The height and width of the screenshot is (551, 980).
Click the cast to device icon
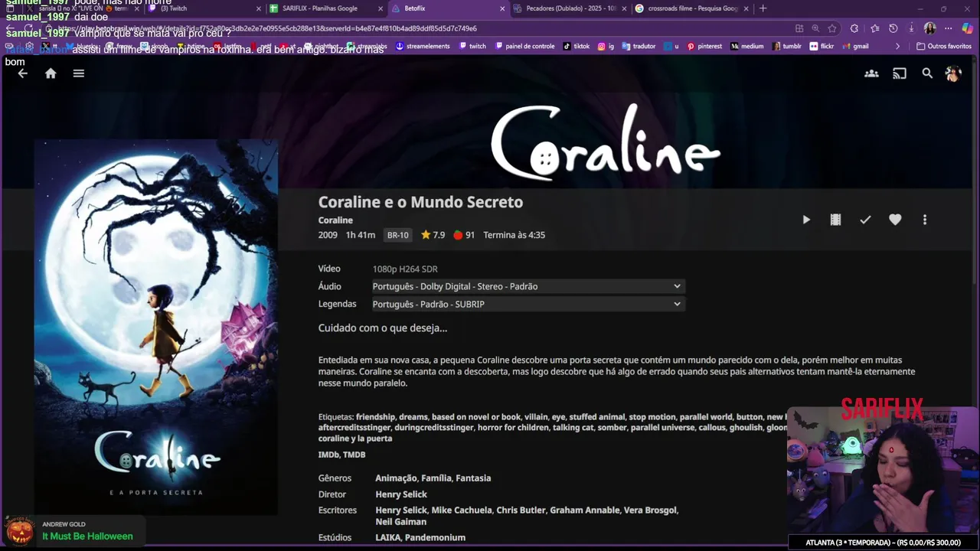[x=900, y=73]
